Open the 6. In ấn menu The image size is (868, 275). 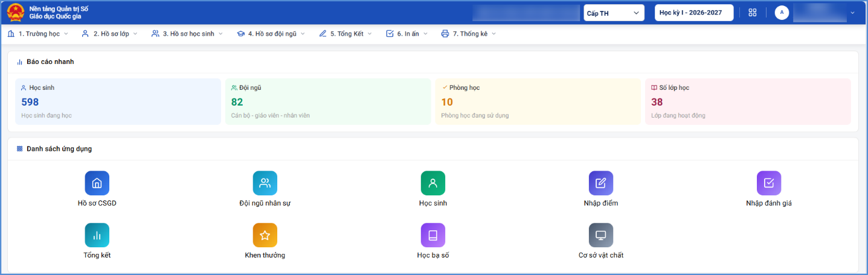(407, 34)
